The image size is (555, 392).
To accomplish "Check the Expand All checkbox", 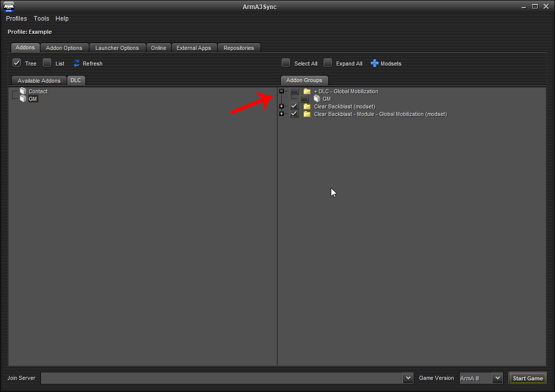I will pos(327,63).
